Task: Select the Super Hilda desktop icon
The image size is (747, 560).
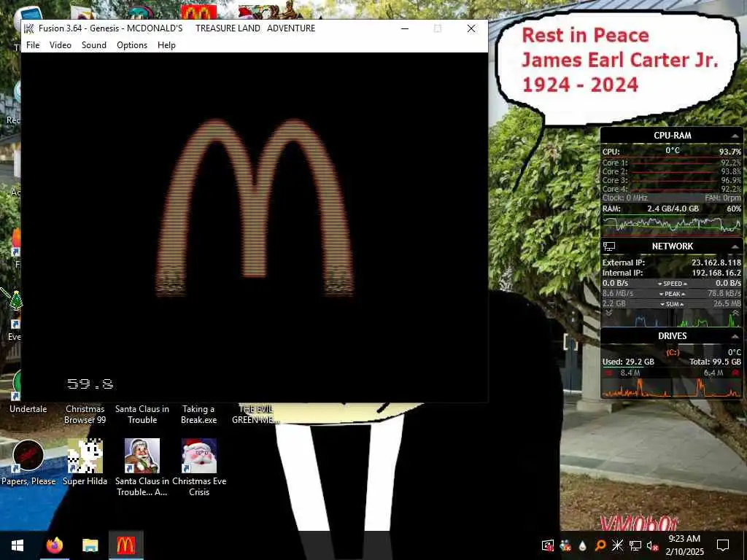Action: click(85, 456)
